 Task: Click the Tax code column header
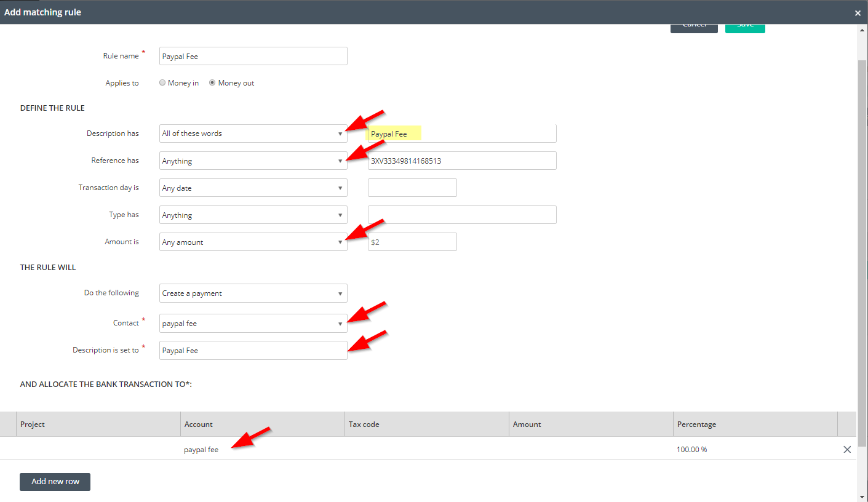point(427,424)
